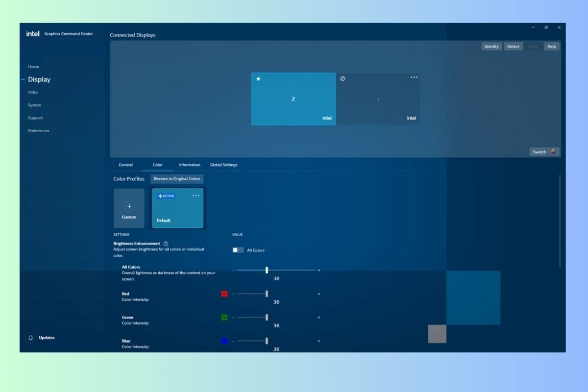588x392 pixels.
Task: Click the blue color swatch
Action: pos(224,341)
